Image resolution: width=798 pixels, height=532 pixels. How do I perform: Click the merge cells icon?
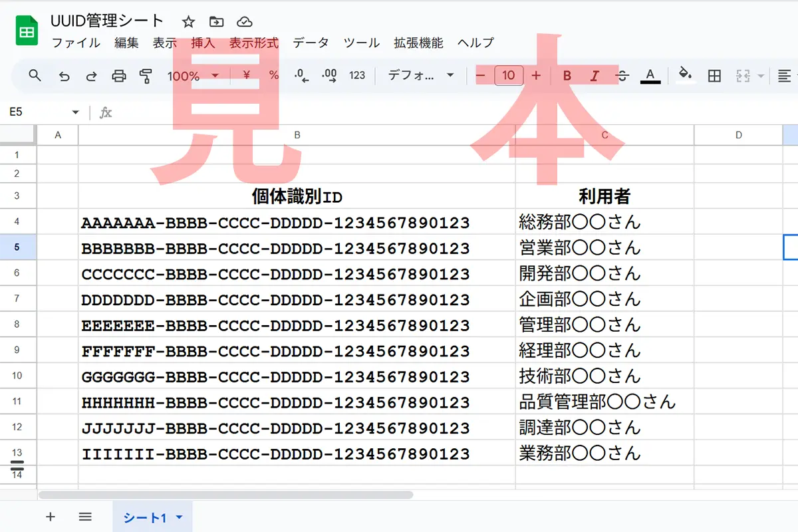(x=743, y=76)
